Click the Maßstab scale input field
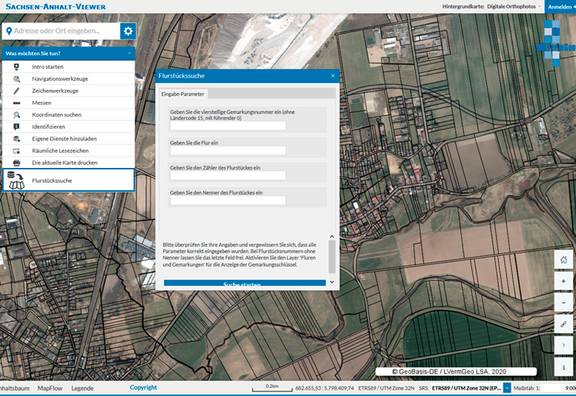 pyautogui.click(x=558, y=388)
